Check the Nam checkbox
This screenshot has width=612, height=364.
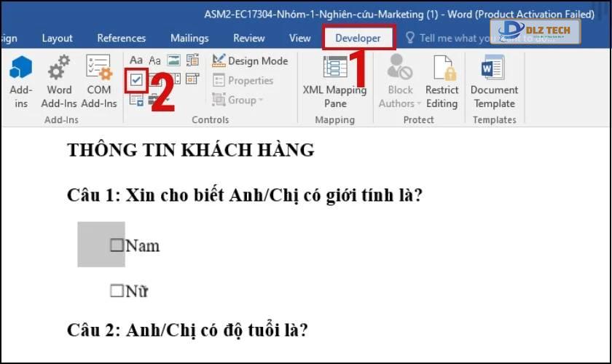[117, 245]
